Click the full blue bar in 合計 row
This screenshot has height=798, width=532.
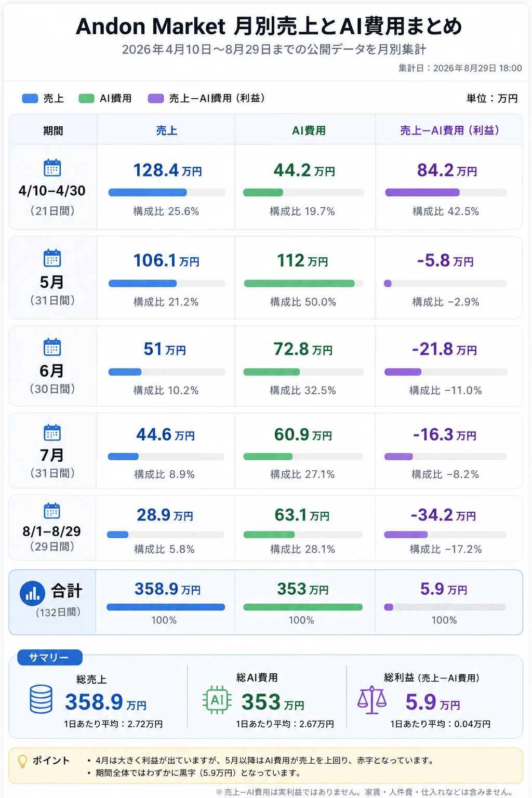(x=166, y=607)
